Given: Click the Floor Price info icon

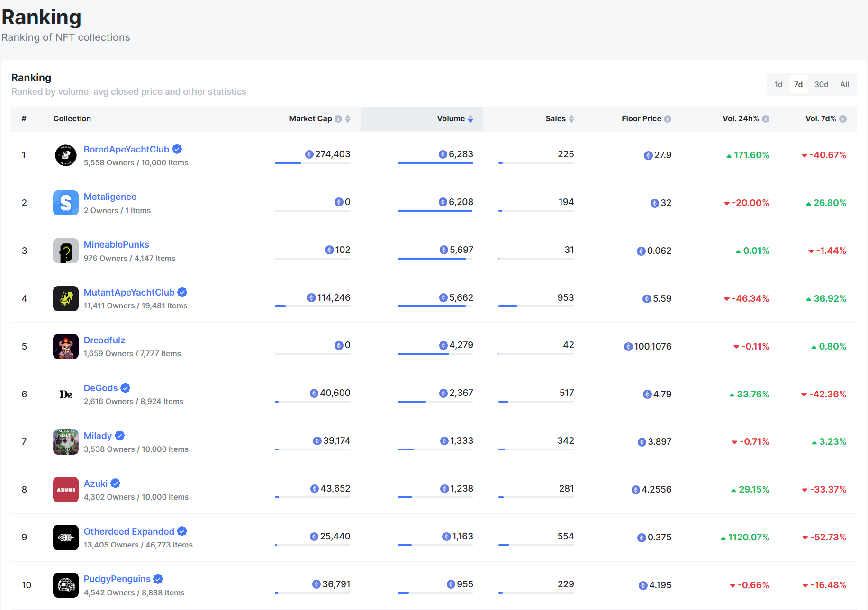Looking at the screenshot, I should 668,119.
